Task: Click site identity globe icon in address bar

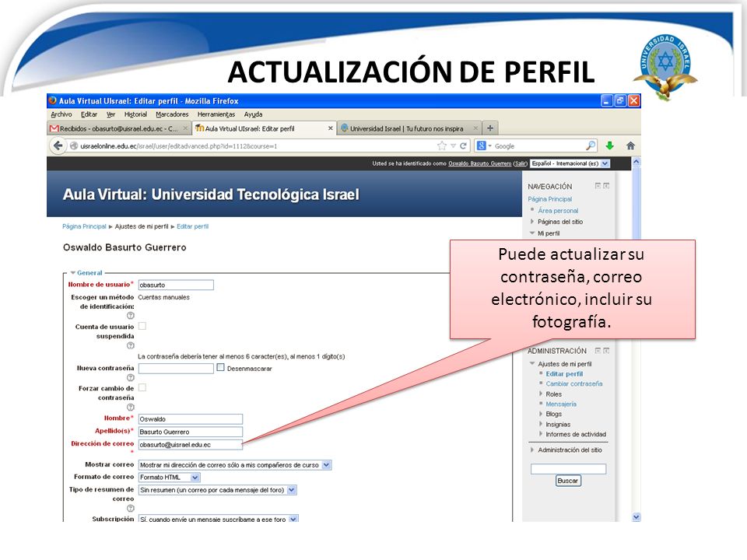Action: (x=74, y=145)
